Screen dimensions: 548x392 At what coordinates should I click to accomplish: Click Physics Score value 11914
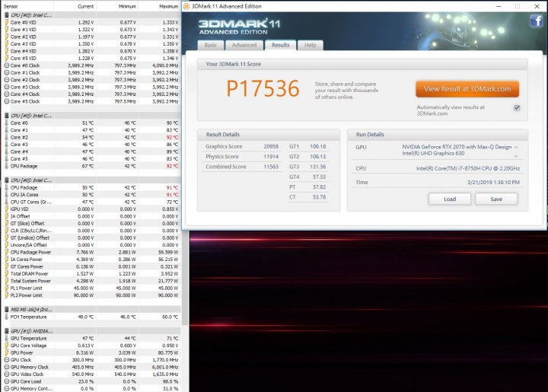271,157
